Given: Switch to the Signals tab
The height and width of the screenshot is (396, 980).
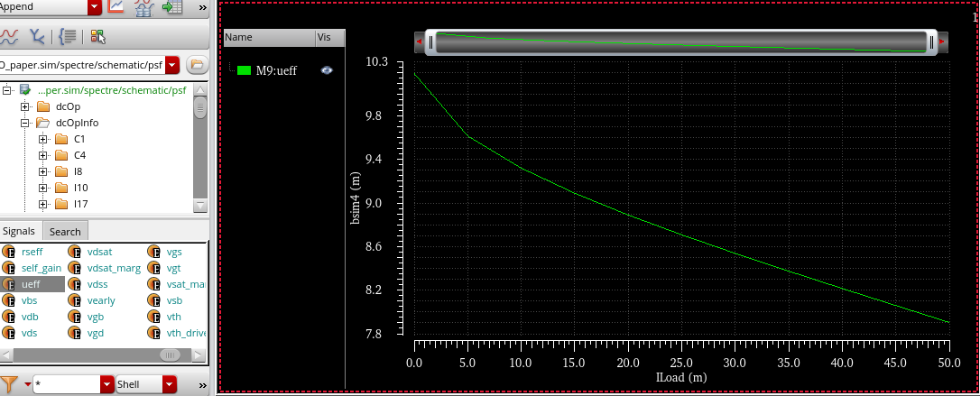Looking at the screenshot, I should click(19, 231).
